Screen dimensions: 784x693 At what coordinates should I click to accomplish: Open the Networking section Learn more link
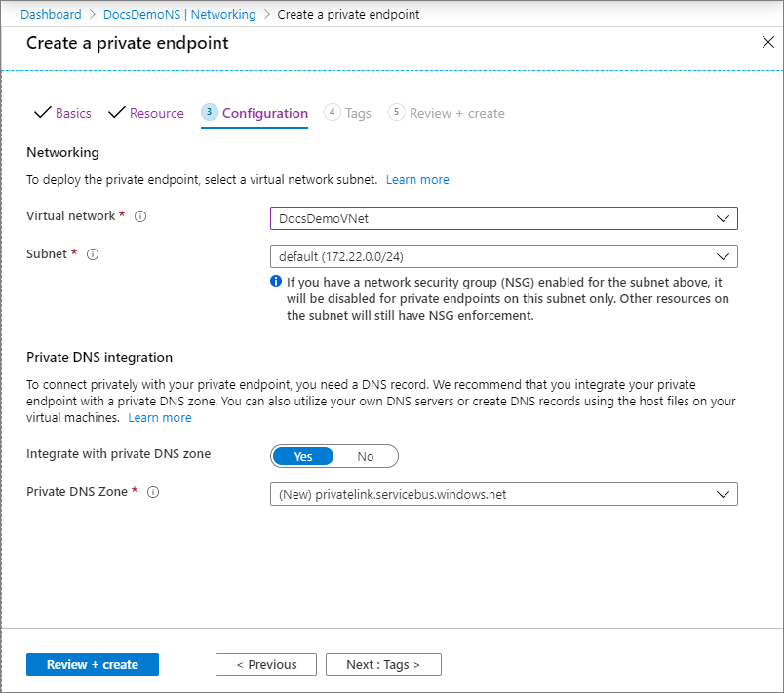pos(417,180)
